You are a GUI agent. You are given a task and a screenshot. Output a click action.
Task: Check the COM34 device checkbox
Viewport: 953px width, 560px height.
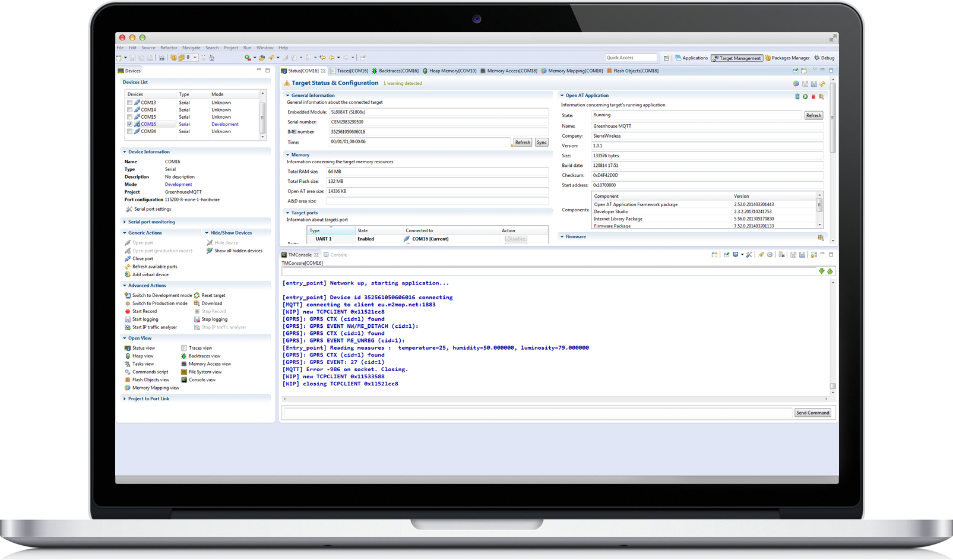(x=129, y=131)
